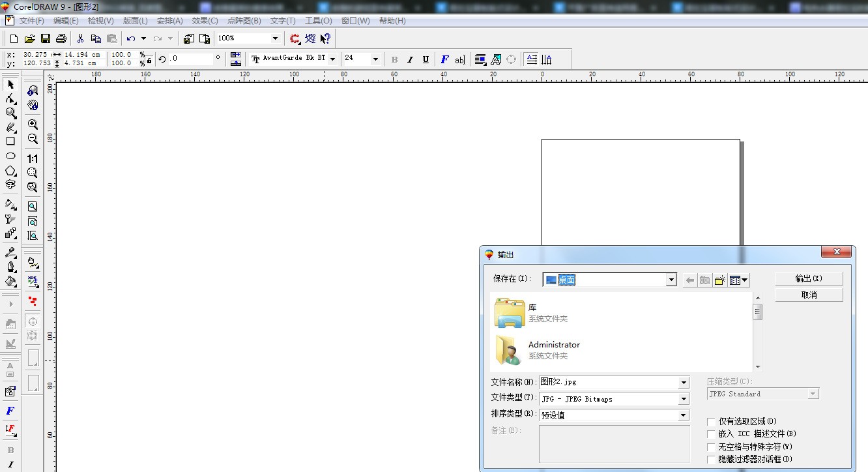Select the Fill bucket tool
The height and width of the screenshot is (472, 868).
coord(10,281)
